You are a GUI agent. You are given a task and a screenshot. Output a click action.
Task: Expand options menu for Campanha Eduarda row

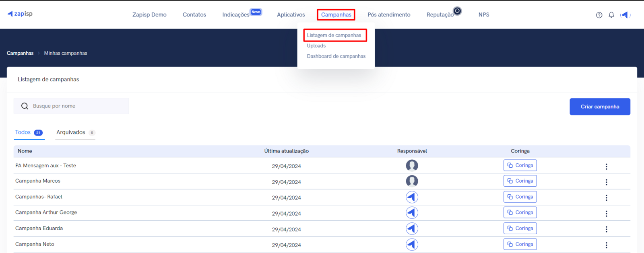tap(606, 229)
